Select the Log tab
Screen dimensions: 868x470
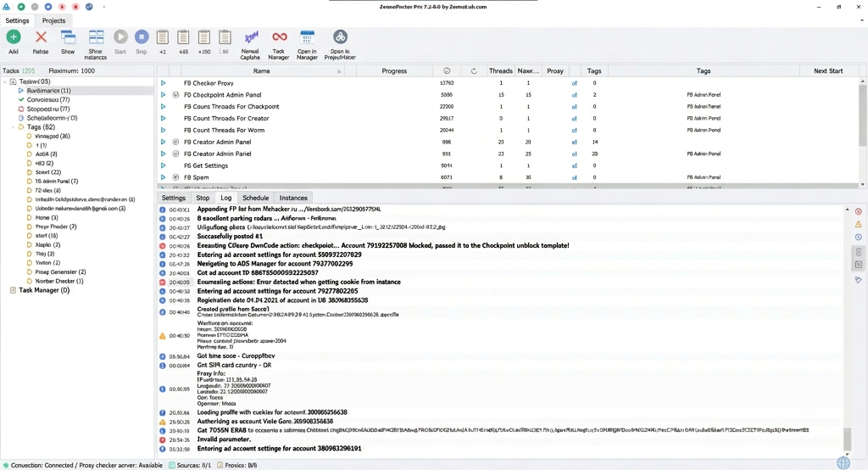[225, 198]
